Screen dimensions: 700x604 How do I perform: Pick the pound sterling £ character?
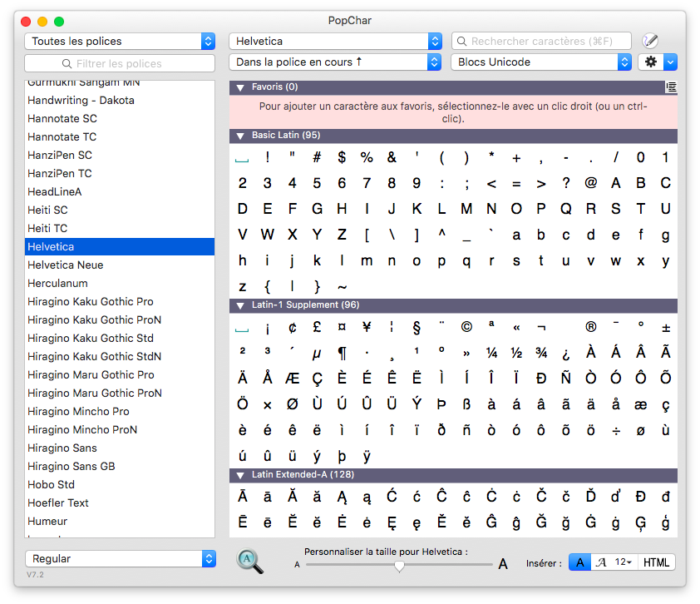coord(317,328)
